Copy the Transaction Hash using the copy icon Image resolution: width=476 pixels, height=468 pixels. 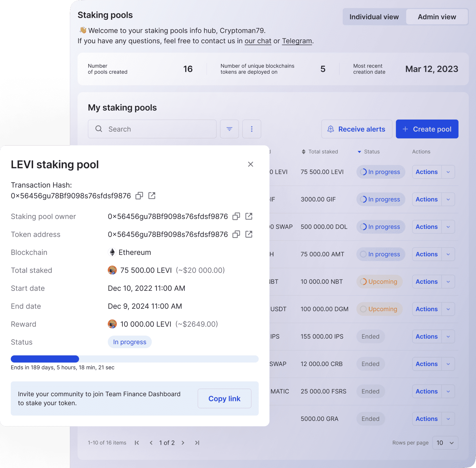tap(139, 196)
